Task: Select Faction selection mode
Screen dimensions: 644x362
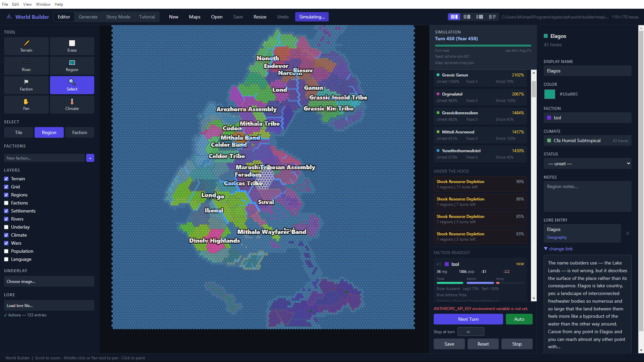Action: pyautogui.click(x=80, y=132)
